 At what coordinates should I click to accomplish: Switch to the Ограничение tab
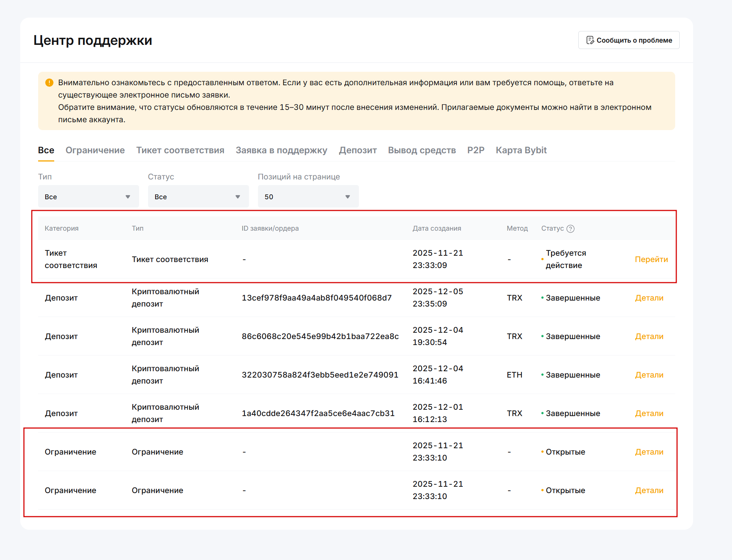[95, 150]
